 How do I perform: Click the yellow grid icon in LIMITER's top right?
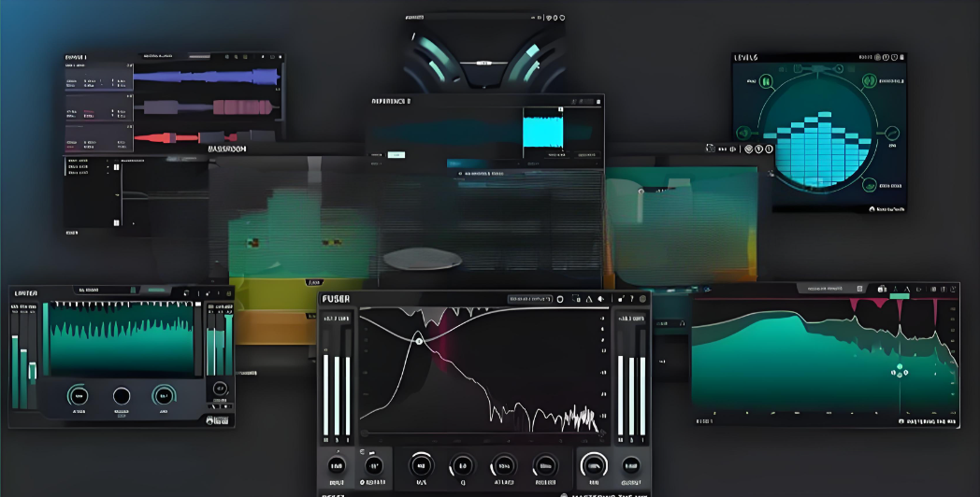click(x=229, y=292)
